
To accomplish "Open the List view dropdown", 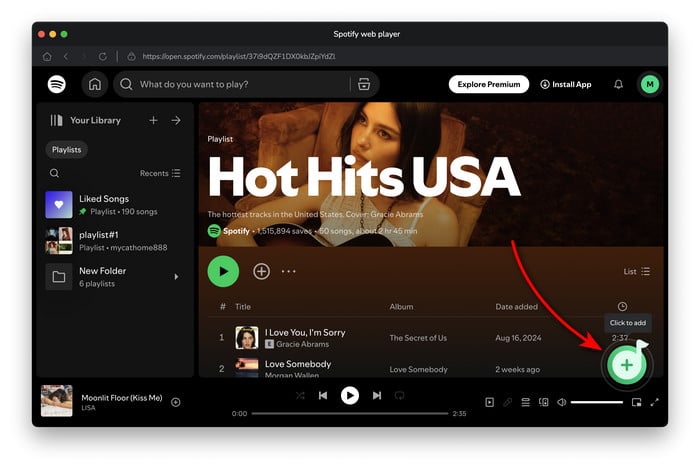I will tap(637, 271).
